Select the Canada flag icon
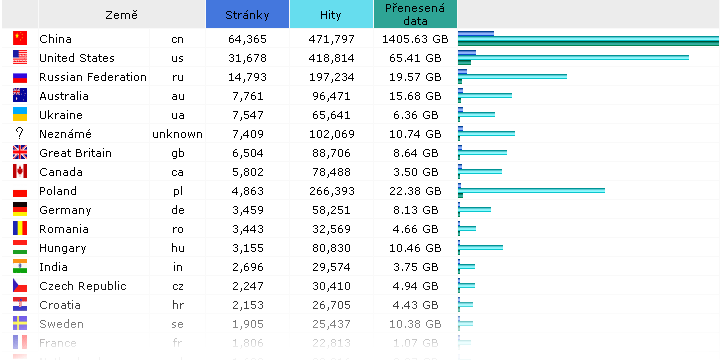 click(x=20, y=171)
